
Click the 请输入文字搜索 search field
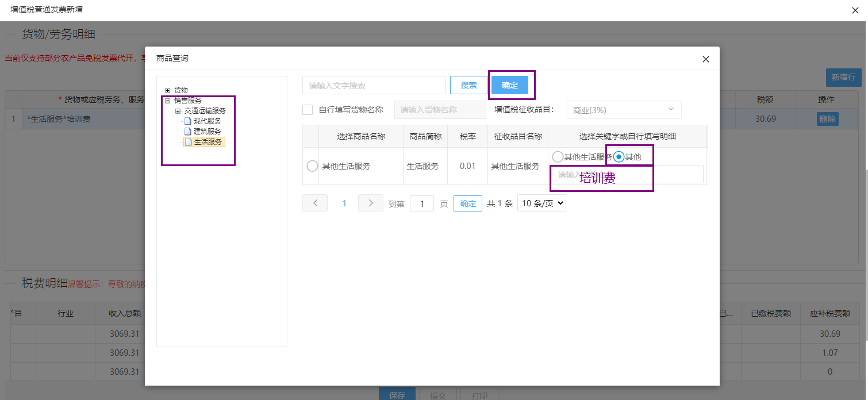[x=374, y=85]
